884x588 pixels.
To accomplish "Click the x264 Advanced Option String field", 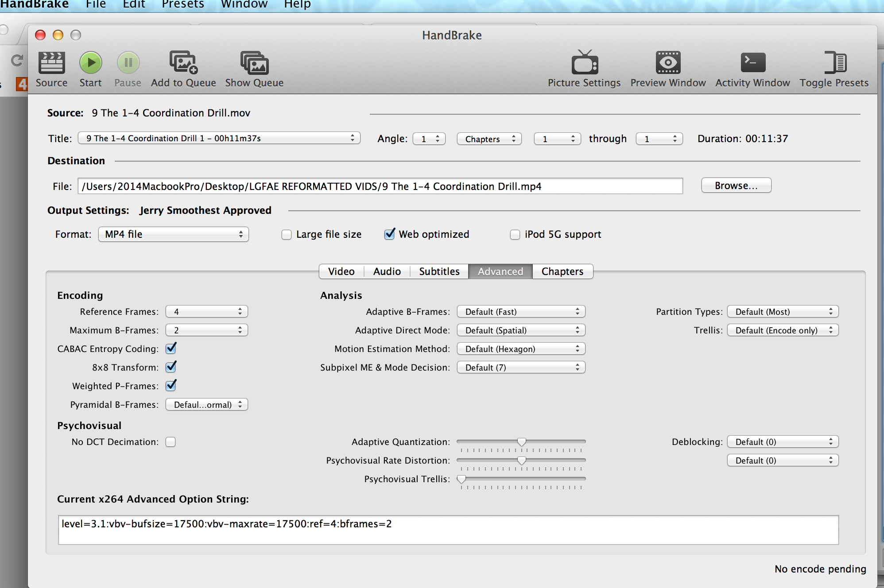I will tap(448, 530).
